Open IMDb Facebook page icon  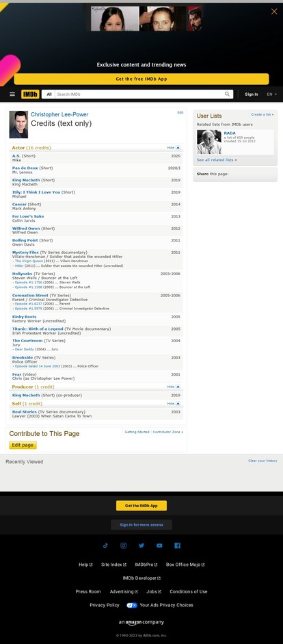tap(178, 545)
